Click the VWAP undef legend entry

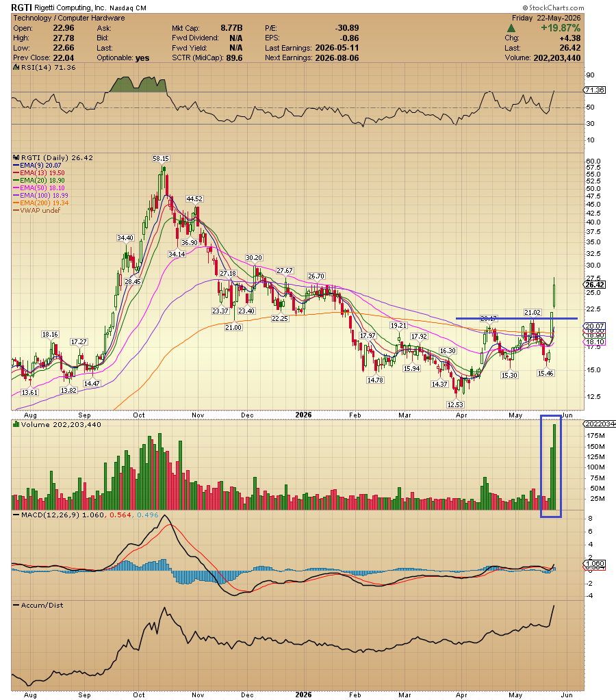click(x=37, y=210)
